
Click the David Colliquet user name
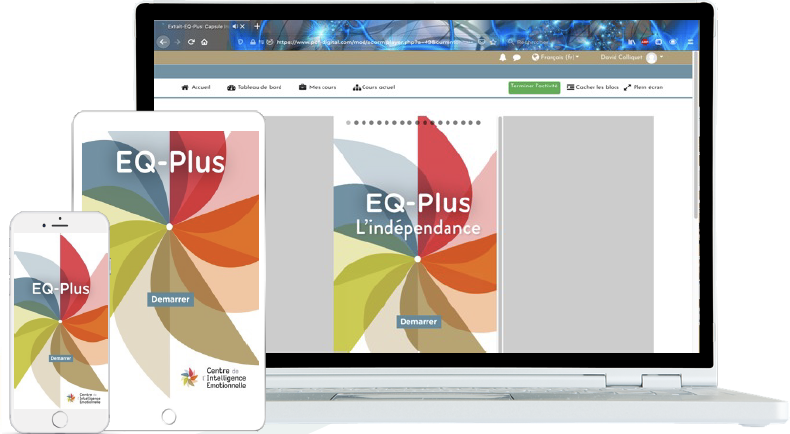[621, 57]
